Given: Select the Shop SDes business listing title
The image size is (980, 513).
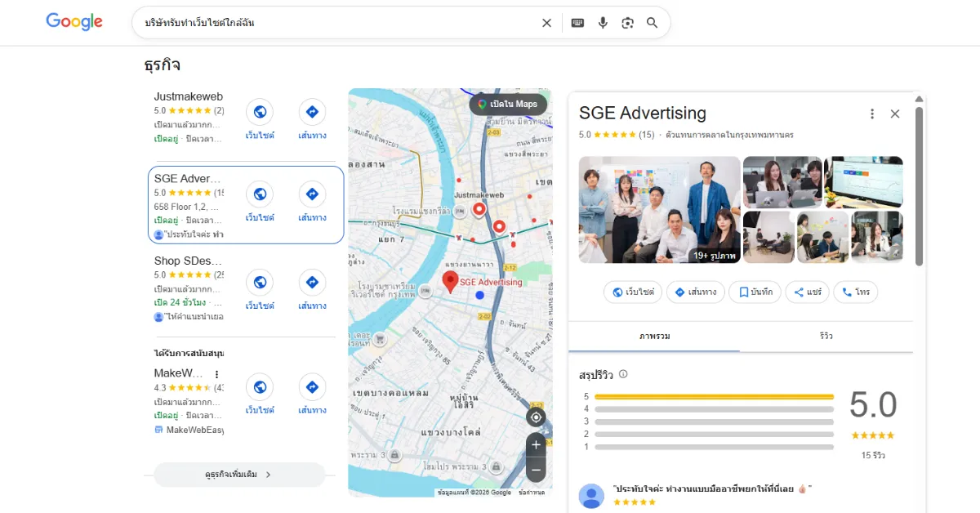Looking at the screenshot, I should (x=189, y=261).
